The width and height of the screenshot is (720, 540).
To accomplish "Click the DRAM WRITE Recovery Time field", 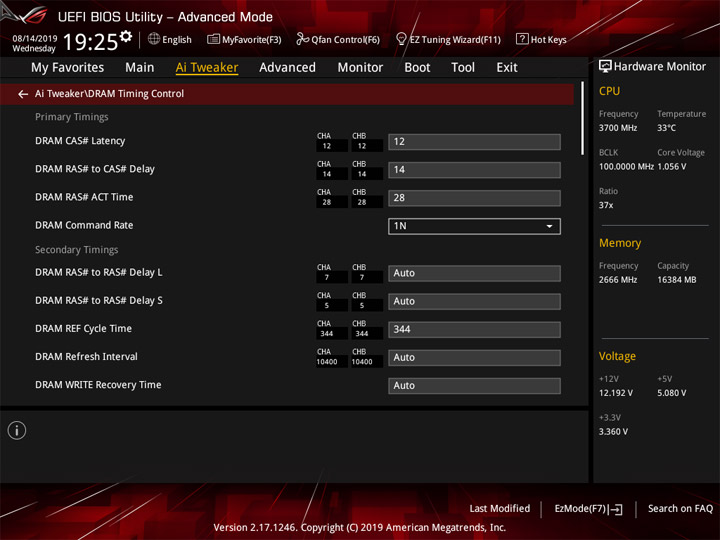I will pyautogui.click(x=474, y=385).
